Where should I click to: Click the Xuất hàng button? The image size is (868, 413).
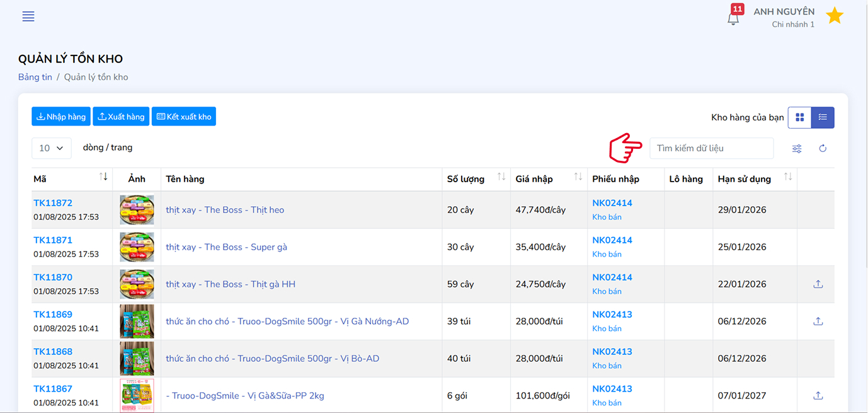[121, 117]
